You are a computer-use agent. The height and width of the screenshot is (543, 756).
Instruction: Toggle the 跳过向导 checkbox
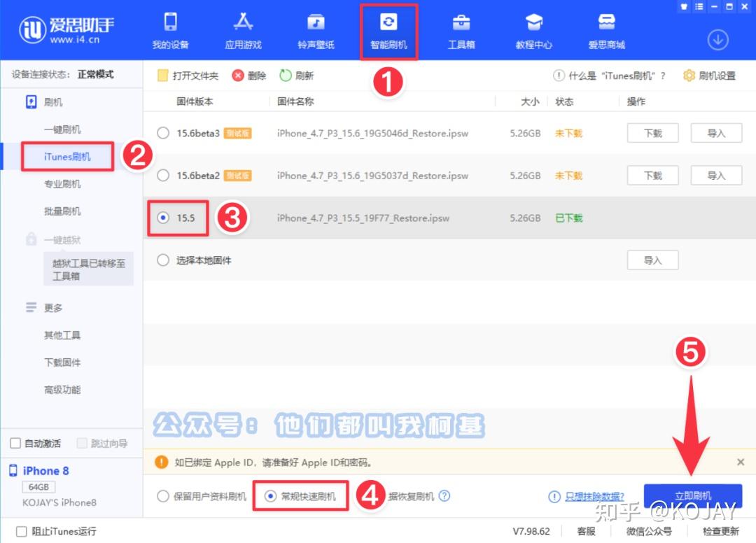coord(82,443)
